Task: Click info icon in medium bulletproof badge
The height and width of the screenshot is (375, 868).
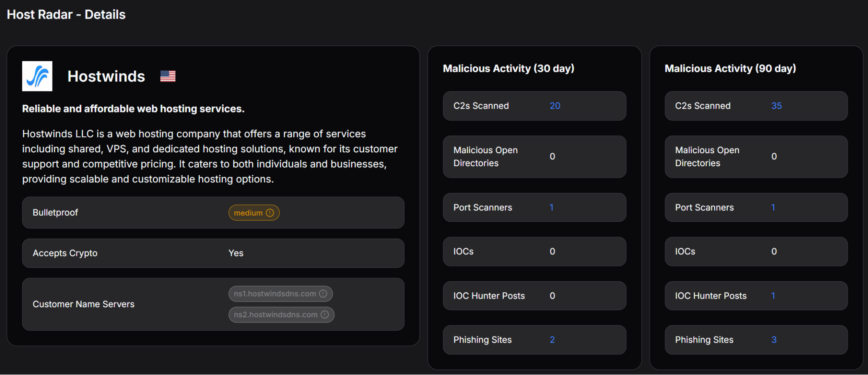Action: (270, 213)
